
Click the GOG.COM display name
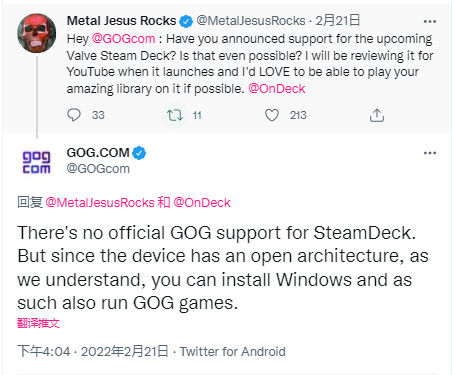point(98,153)
